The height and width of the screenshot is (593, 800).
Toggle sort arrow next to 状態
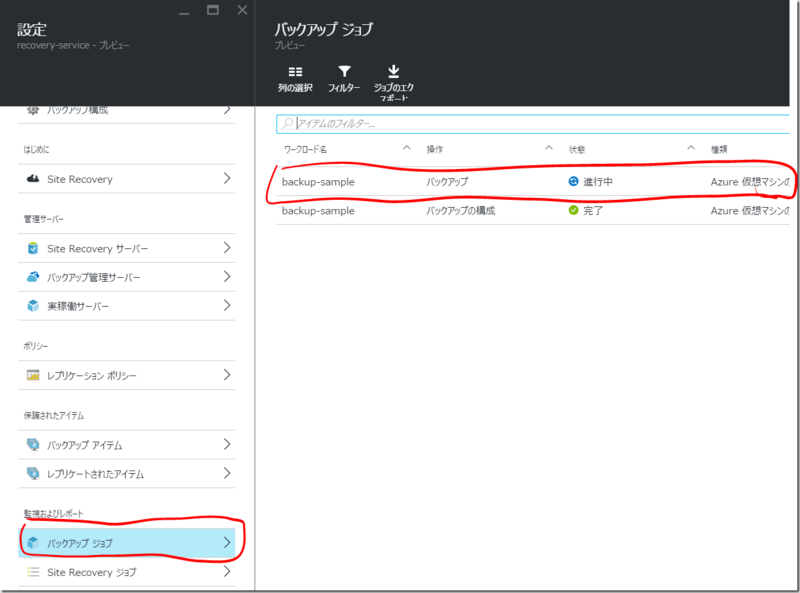pos(691,148)
